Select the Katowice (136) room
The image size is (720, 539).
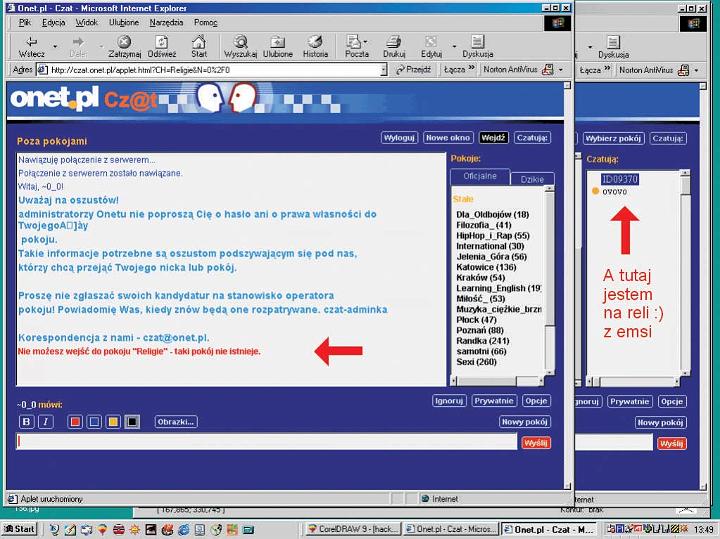pos(486,267)
